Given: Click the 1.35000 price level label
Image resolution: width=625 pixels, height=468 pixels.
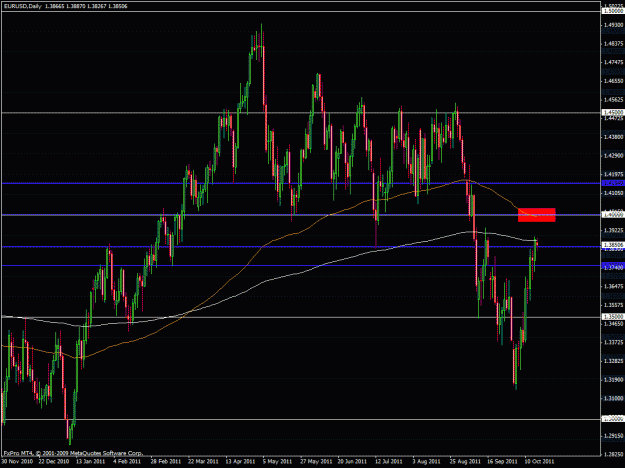Looking at the screenshot, I should pyautogui.click(x=613, y=317).
